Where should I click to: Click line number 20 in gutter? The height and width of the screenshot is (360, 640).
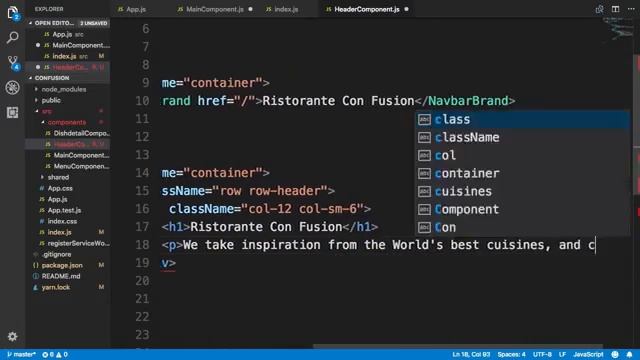(142, 281)
